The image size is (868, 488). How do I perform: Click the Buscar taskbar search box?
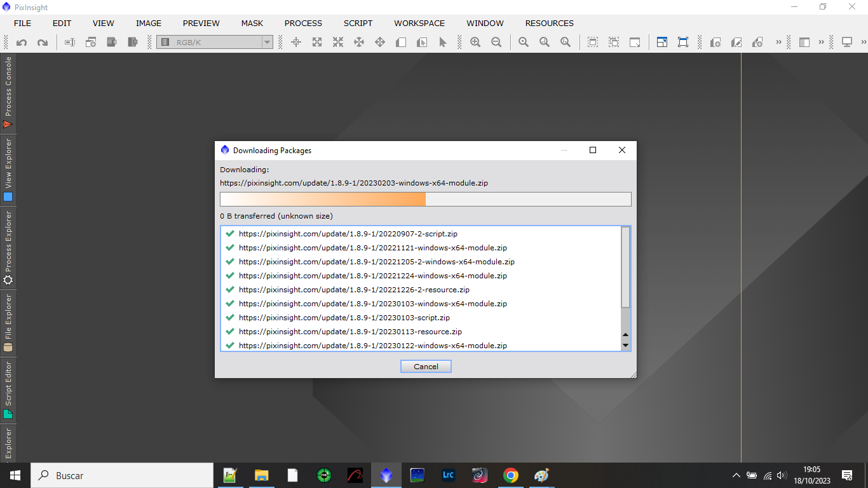click(122, 475)
